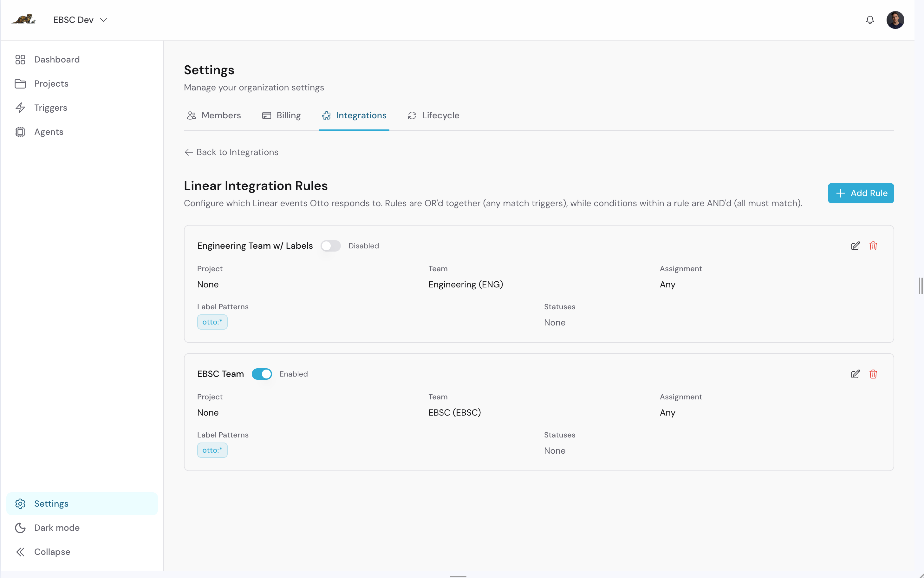The height and width of the screenshot is (578, 924).
Task: Edit the EBSC Team rule
Action: pyautogui.click(x=855, y=374)
